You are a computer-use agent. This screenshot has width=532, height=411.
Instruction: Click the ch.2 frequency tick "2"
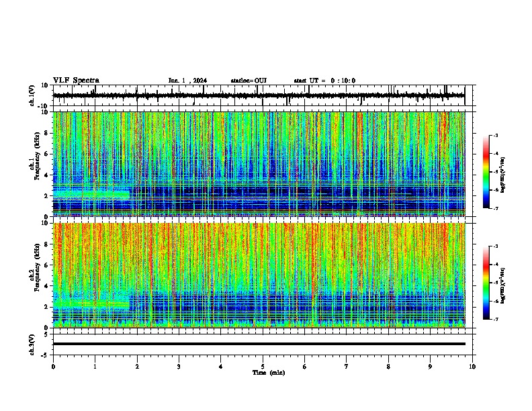point(47,307)
